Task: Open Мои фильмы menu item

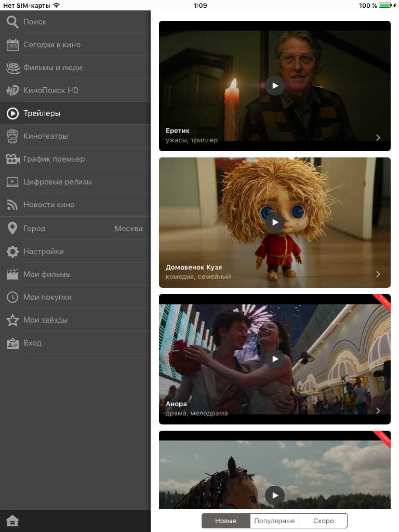Action: [75, 274]
